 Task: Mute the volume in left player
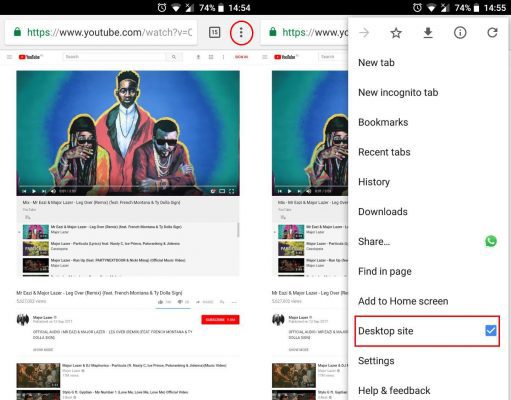click(53, 191)
